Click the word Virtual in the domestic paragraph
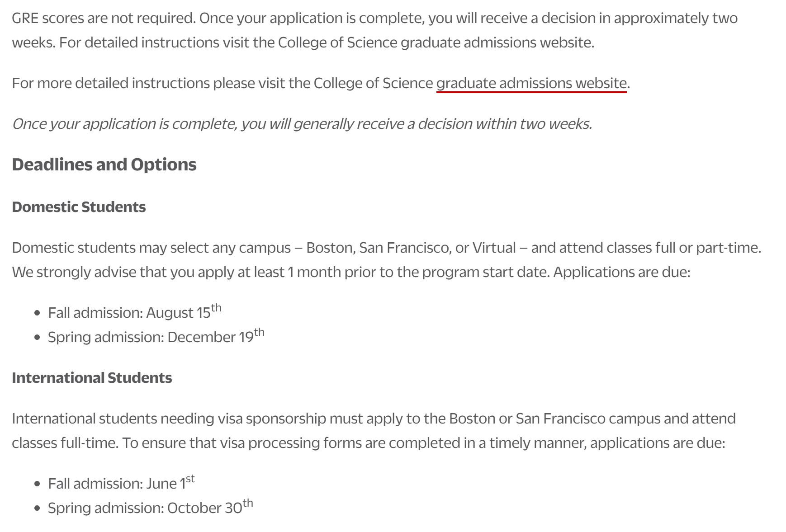The height and width of the screenshot is (532, 786). coord(494,248)
